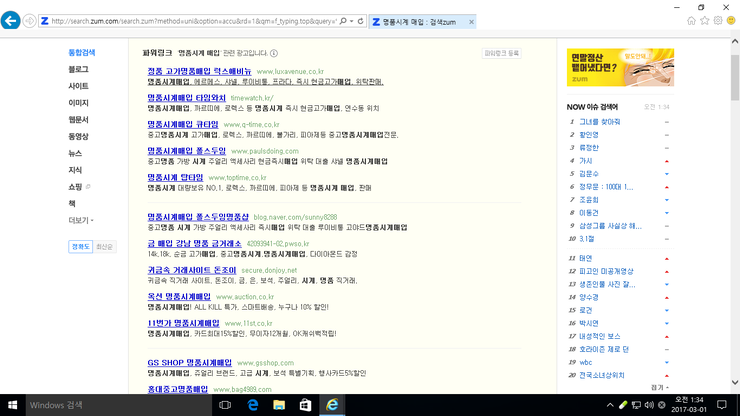The height and width of the screenshot is (416, 740).
Task: Open the network icon in system tray
Action: click(x=636, y=405)
